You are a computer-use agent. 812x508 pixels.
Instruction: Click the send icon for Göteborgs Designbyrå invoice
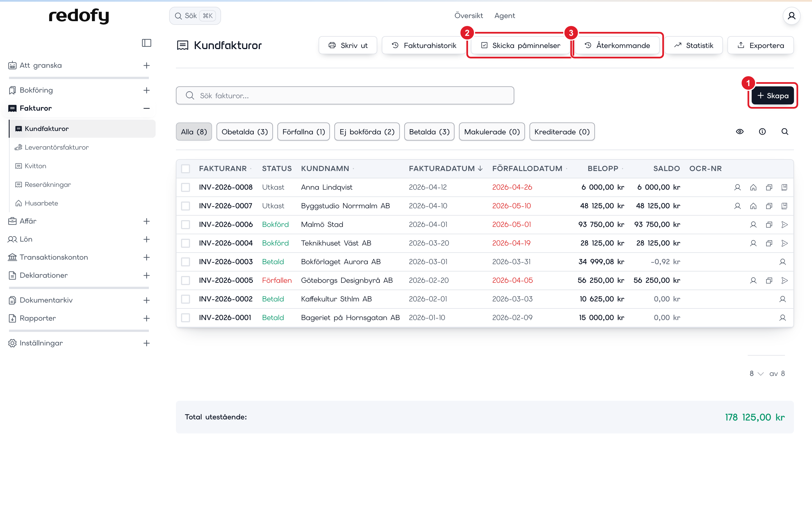click(x=784, y=281)
